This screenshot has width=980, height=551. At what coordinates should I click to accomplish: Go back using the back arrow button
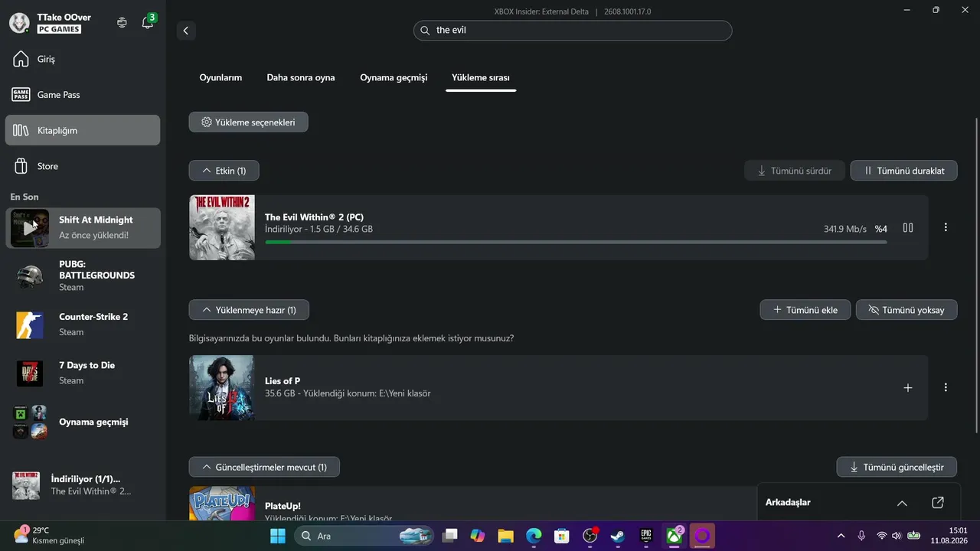185,31
